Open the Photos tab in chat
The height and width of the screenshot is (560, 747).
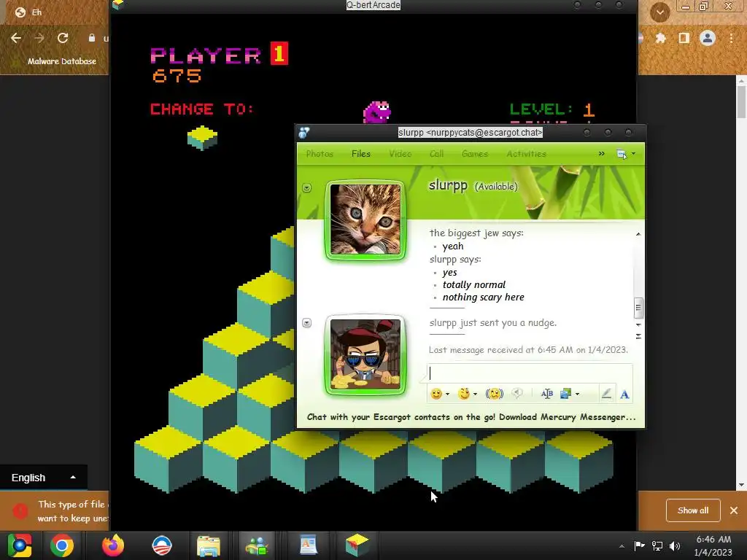(x=320, y=154)
